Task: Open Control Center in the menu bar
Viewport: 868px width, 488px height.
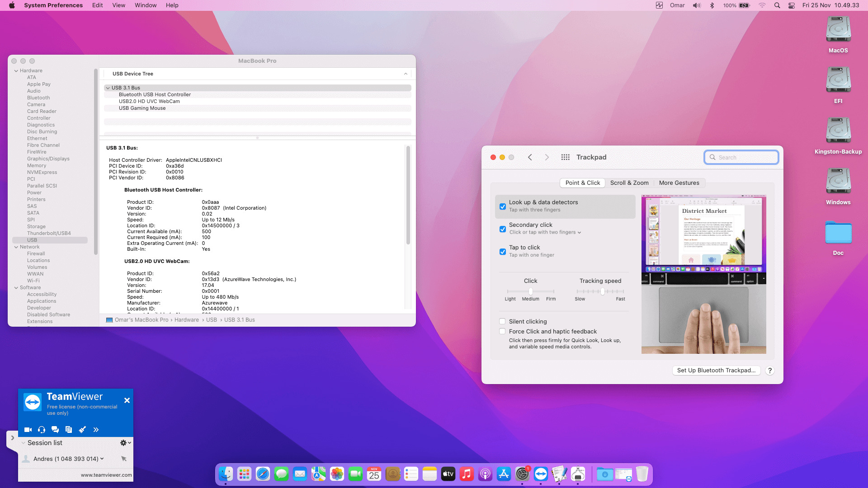Action: (792, 5)
